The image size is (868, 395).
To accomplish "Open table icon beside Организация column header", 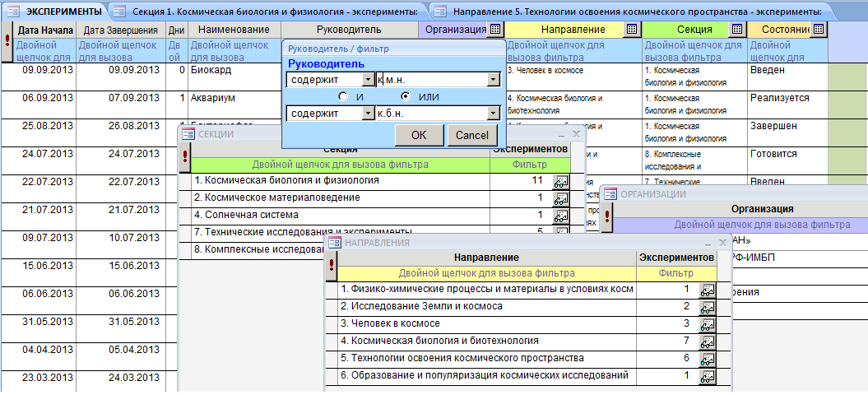I will click(495, 30).
